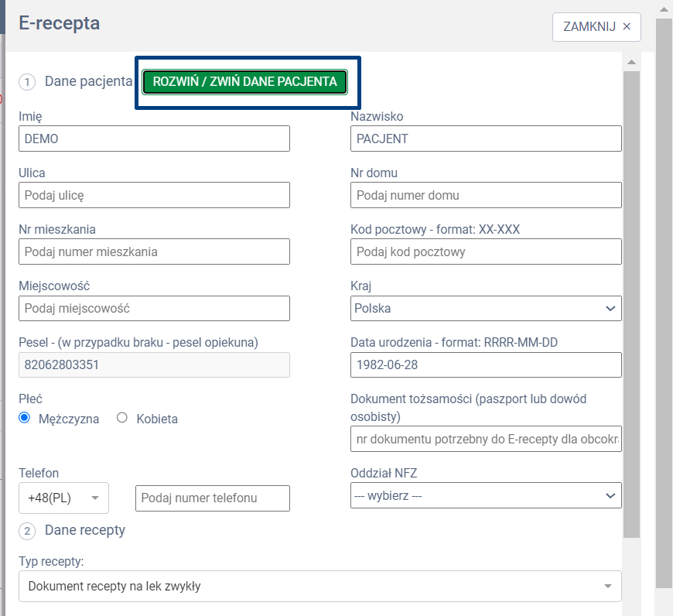Screen dimensions: 673x616
Task: Focus the Ulica input field
Action: click(x=154, y=195)
